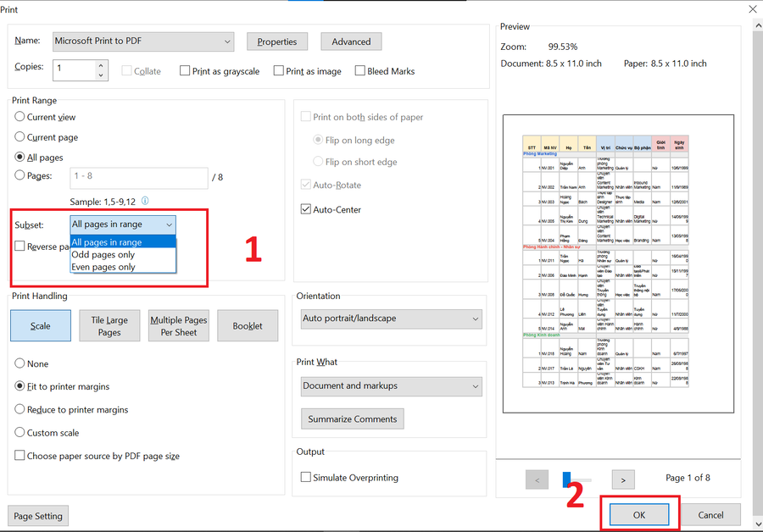763x532 pixels.
Task: Click the Properties button
Action: coord(277,42)
